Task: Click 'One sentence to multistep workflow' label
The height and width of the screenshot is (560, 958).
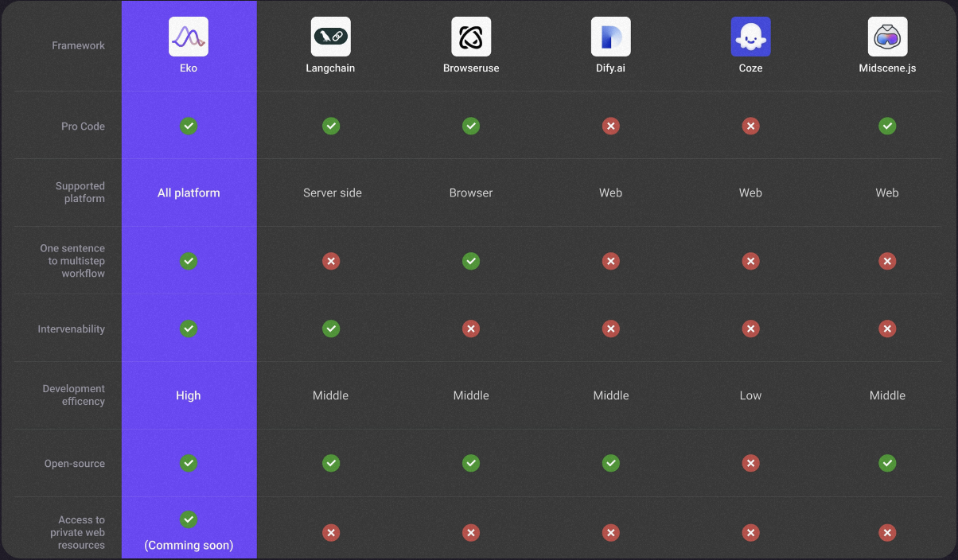Action: (x=73, y=261)
